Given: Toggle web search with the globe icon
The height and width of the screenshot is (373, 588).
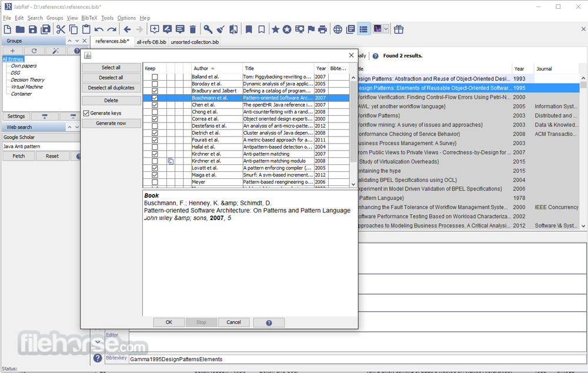Looking at the screenshot, I should 338,29.
